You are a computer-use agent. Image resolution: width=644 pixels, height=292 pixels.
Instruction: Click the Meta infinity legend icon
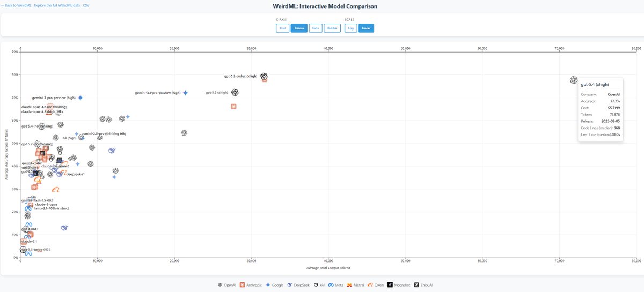(331, 285)
